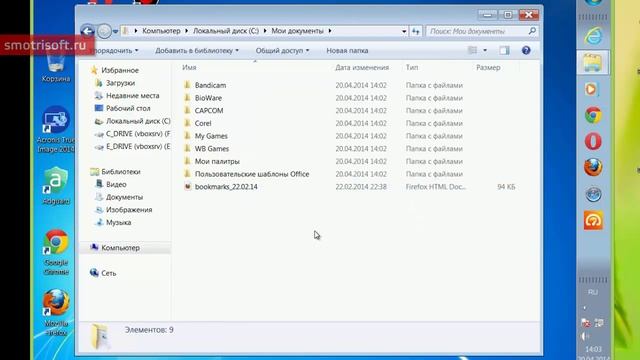Click the blue Help question icon
This screenshot has height=360, width=640.
(526, 50)
